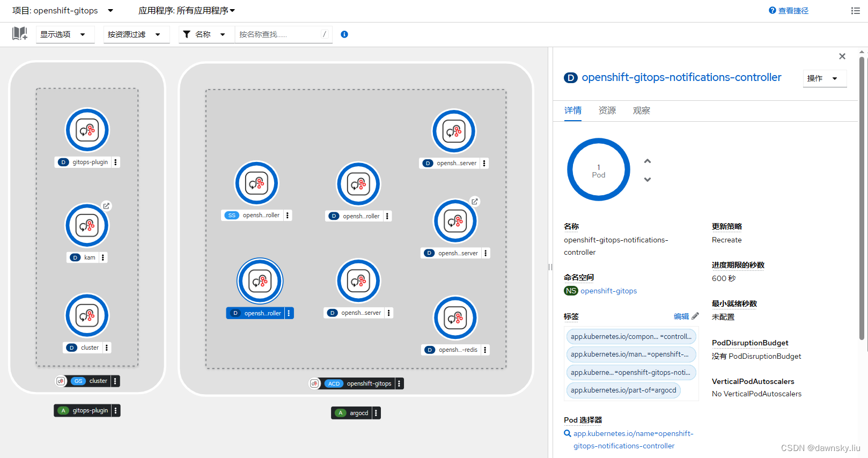
Task: Click the panel resize handle
Action: tap(550, 267)
